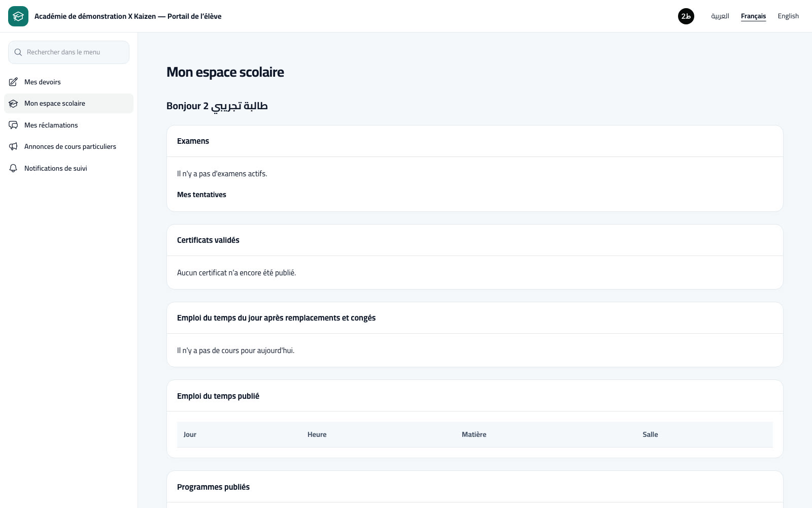
Task: Go to Mes réclamations
Action: [x=69, y=125]
